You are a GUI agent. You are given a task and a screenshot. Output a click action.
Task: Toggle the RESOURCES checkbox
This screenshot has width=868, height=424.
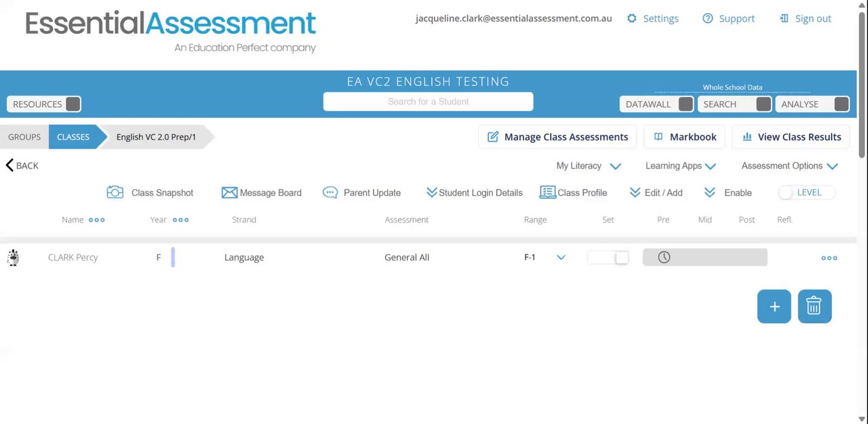[73, 104]
